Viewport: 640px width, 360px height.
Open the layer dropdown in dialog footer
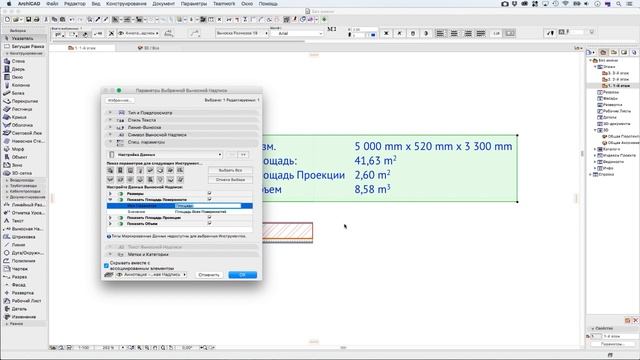(x=151, y=275)
